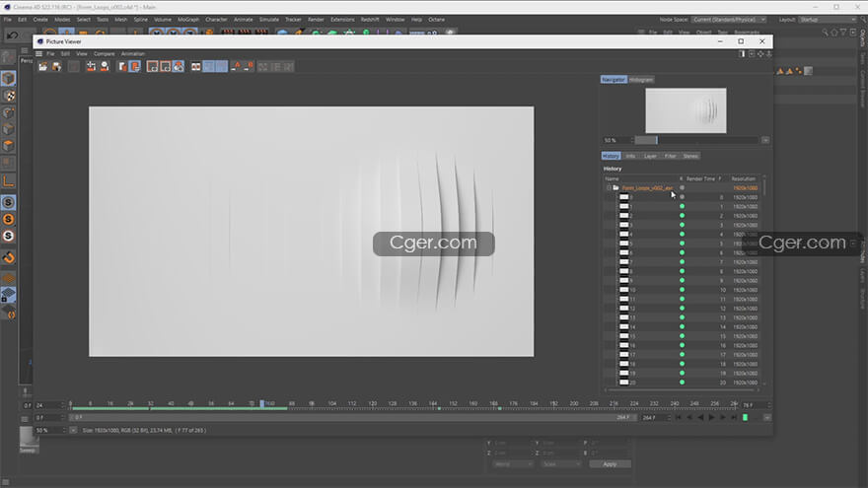The image size is (868, 488).
Task: Open dropdown arrow right of zoom slider
Action: 765,141
